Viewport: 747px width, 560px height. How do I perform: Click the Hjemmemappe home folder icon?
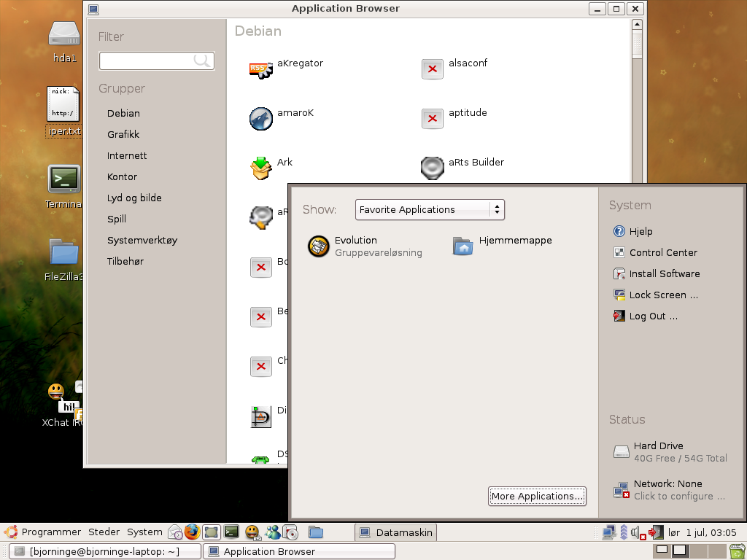click(x=463, y=246)
